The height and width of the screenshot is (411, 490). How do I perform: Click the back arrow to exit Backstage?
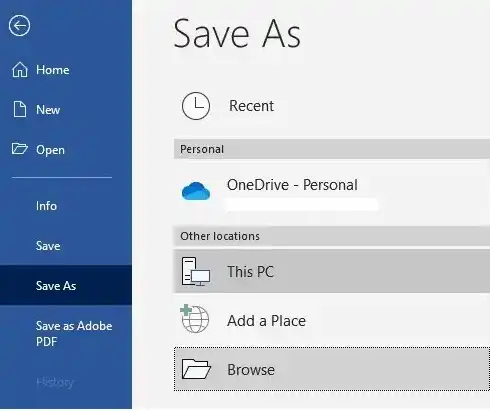(19, 26)
